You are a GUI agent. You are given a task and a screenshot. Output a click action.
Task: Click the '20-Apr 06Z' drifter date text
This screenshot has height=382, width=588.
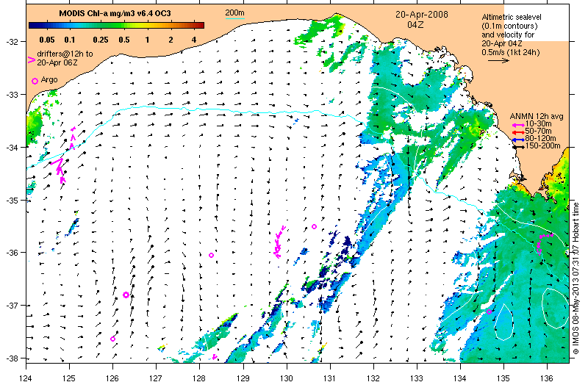coord(57,62)
